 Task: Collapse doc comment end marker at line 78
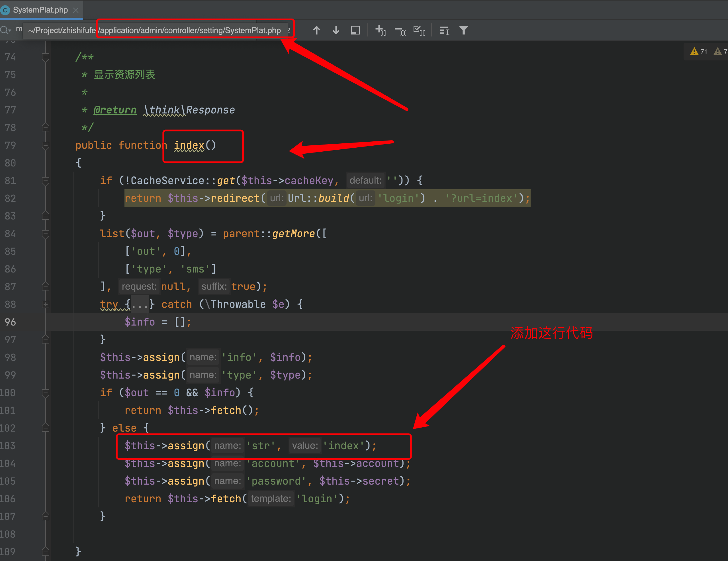(46, 127)
